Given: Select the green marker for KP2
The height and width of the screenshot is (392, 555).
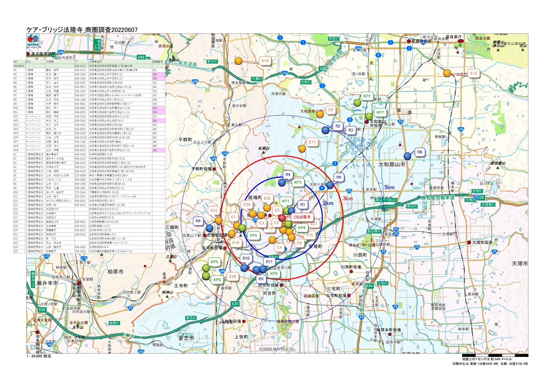Looking at the screenshot, I should click(x=357, y=102).
